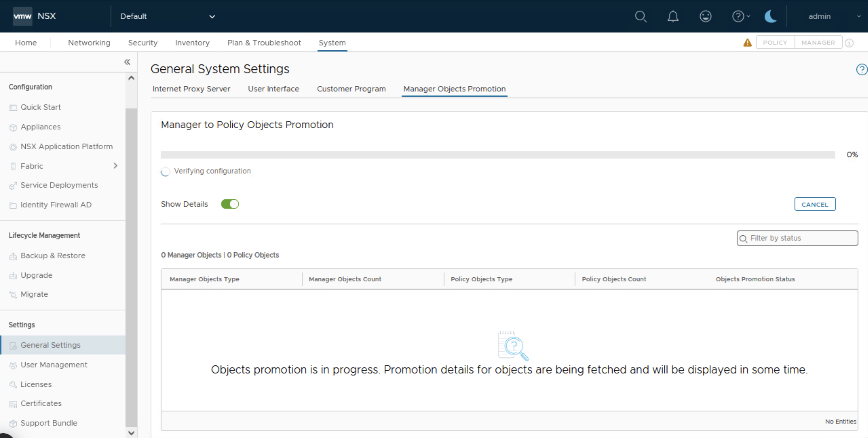Toggle the Show Details switch
Viewport: 868px width, 438px height.
pos(230,204)
